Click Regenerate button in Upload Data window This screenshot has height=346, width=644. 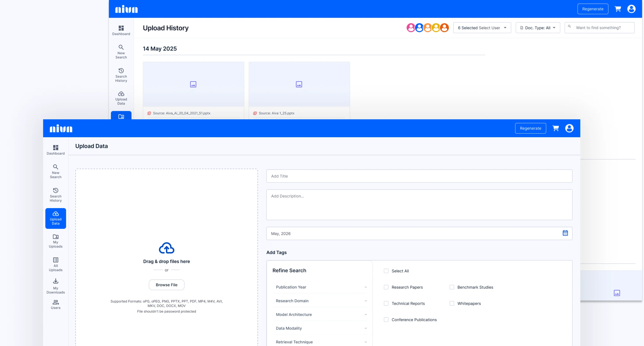click(530, 128)
